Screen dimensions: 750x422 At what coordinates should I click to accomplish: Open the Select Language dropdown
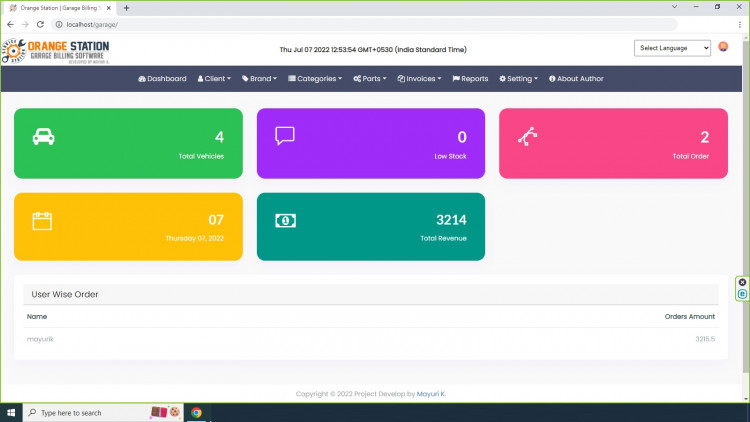pyautogui.click(x=672, y=48)
